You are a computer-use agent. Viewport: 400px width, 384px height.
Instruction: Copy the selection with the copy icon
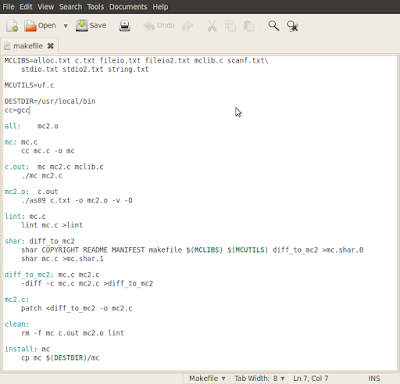pyautogui.click(x=230, y=26)
